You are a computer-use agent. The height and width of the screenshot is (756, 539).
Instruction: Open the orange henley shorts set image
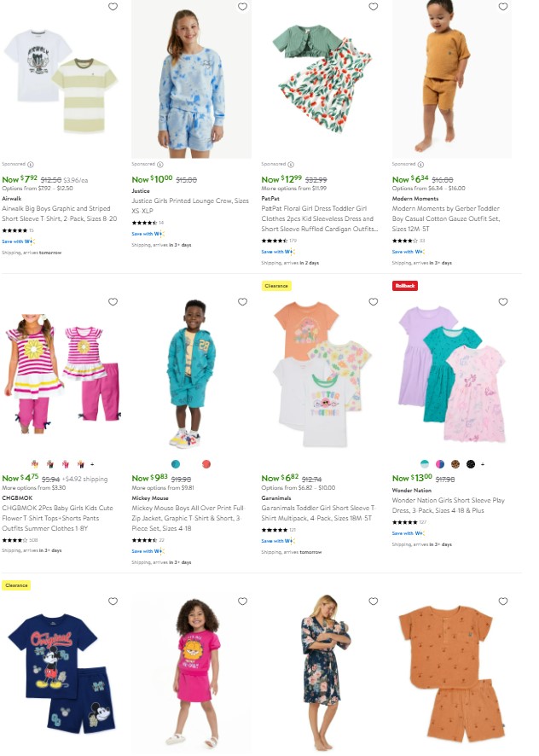tap(452, 672)
